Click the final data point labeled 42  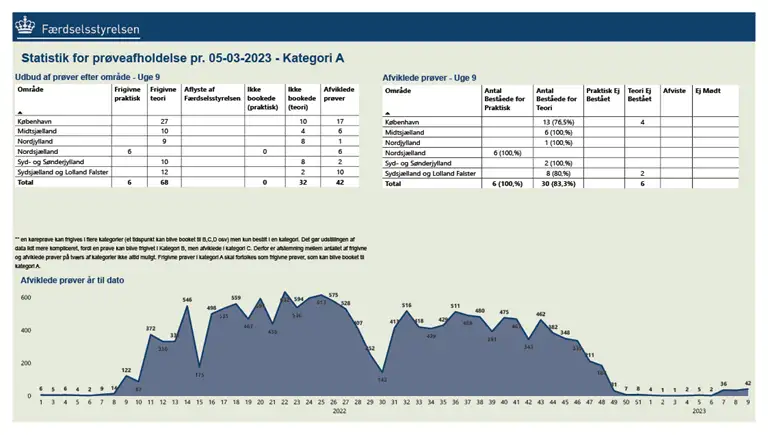point(748,383)
